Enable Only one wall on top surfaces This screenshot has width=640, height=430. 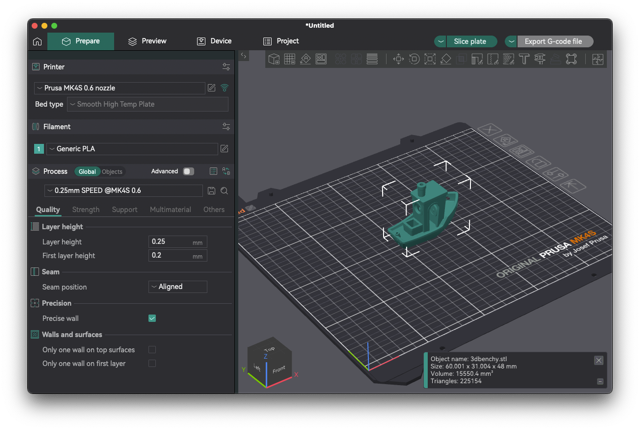click(x=152, y=350)
